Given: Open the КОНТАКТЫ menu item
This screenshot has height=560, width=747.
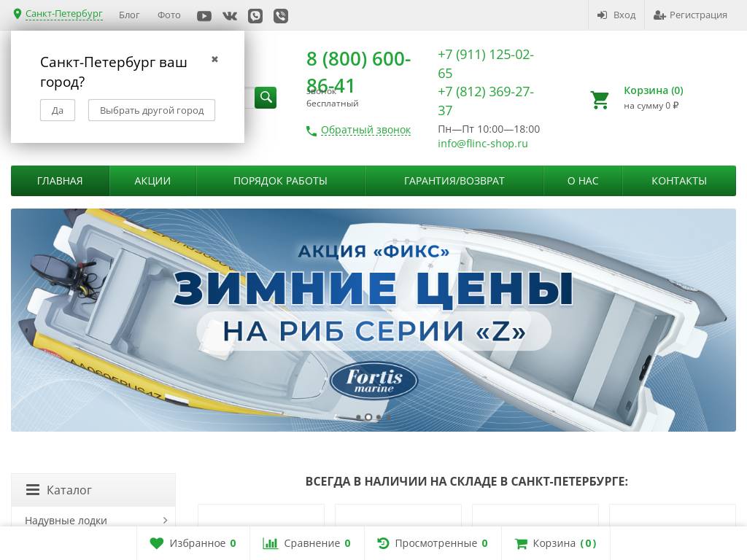Looking at the screenshot, I should (678, 181).
